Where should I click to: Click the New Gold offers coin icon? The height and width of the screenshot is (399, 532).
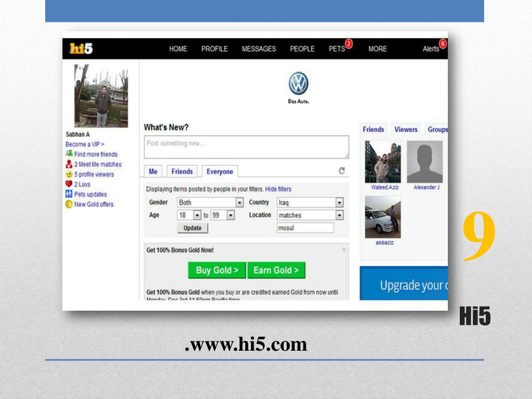click(x=69, y=204)
